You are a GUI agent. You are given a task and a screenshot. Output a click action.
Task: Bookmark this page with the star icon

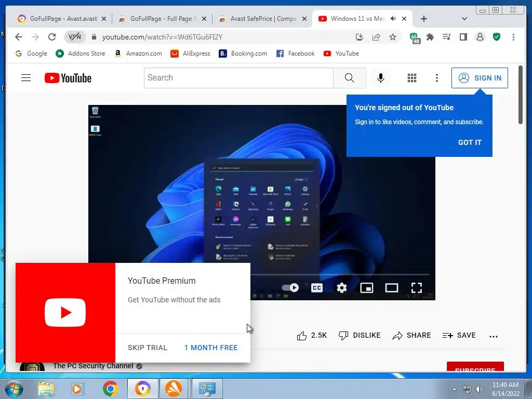[x=393, y=37]
